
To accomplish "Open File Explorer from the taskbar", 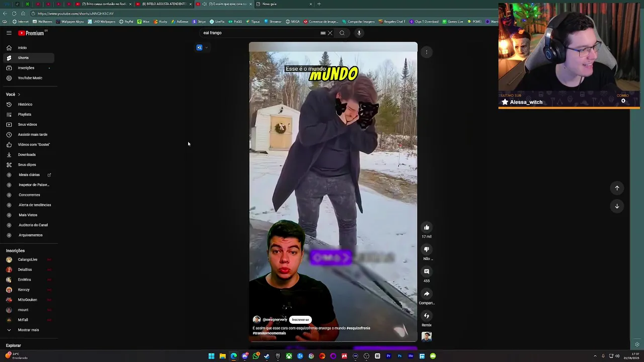I will [x=222, y=356].
